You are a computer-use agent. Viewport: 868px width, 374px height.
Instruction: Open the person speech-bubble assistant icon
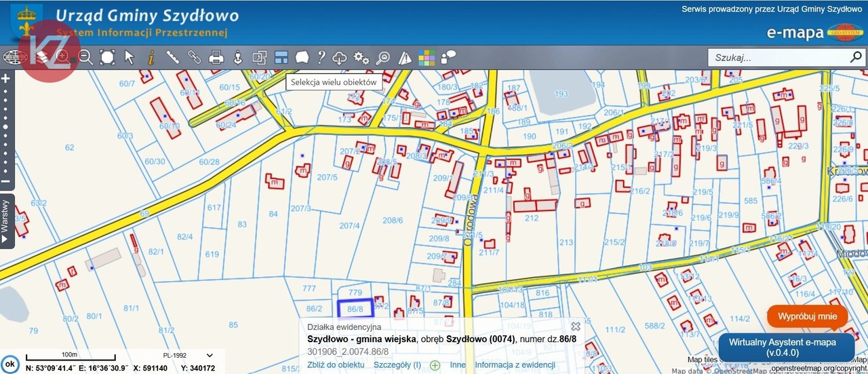coord(448,58)
